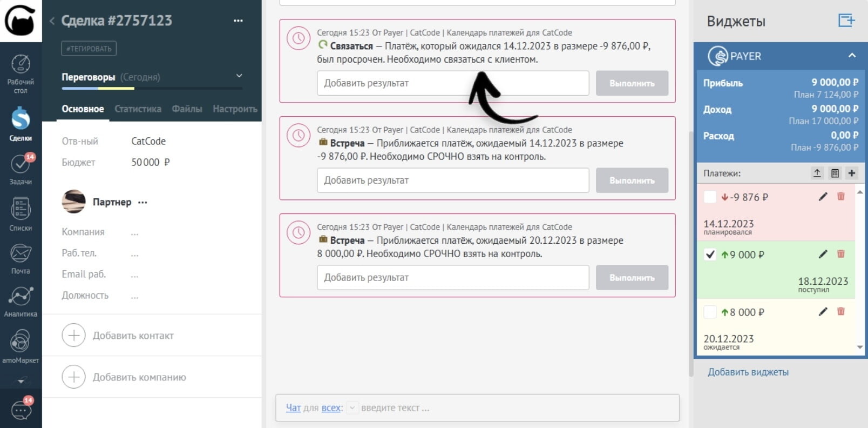This screenshot has height=428, width=868.
Task: Click the Партнер avatar photo
Action: click(x=74, y=202)
